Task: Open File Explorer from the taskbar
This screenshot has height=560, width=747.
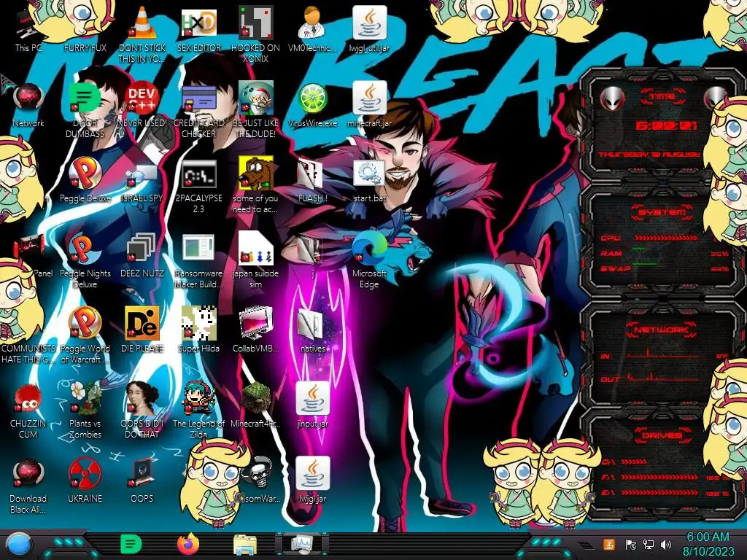Action: [245, 545]
